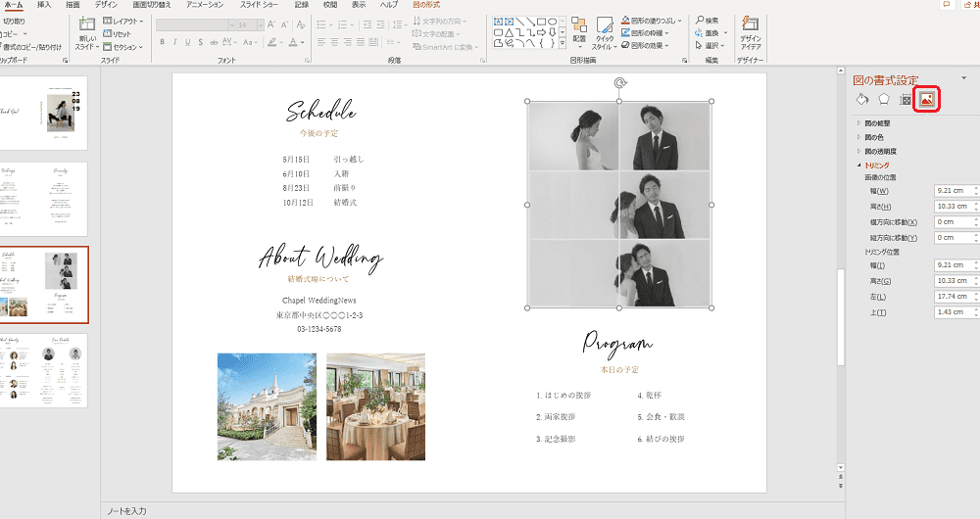Switch to Size & Properties icon in format pane

[906, 98]
